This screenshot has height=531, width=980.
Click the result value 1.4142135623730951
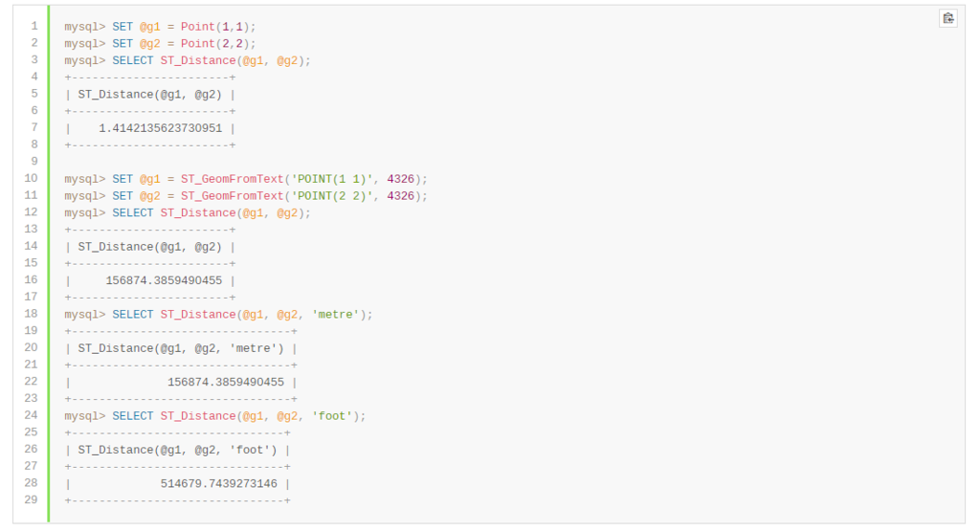tap(161, 128)
